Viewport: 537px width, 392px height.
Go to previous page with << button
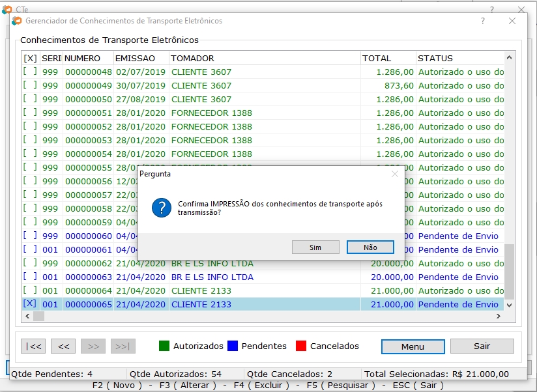pos(63,346)
